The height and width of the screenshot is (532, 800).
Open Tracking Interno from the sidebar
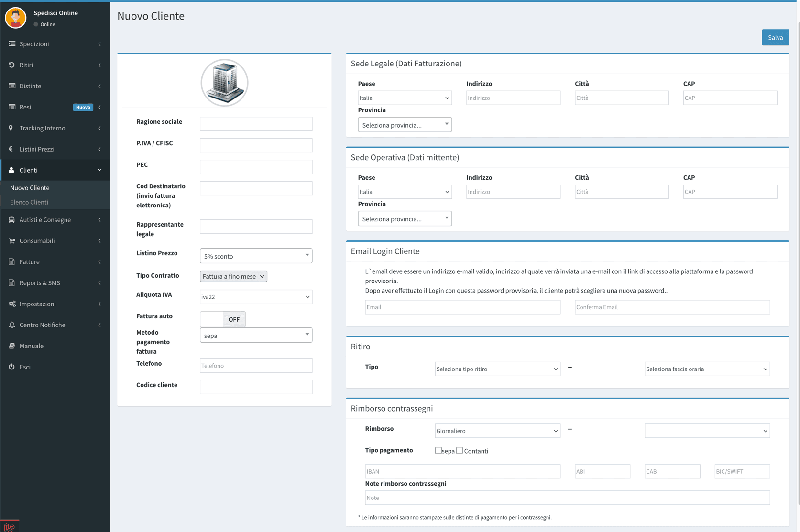click(42, 128)
